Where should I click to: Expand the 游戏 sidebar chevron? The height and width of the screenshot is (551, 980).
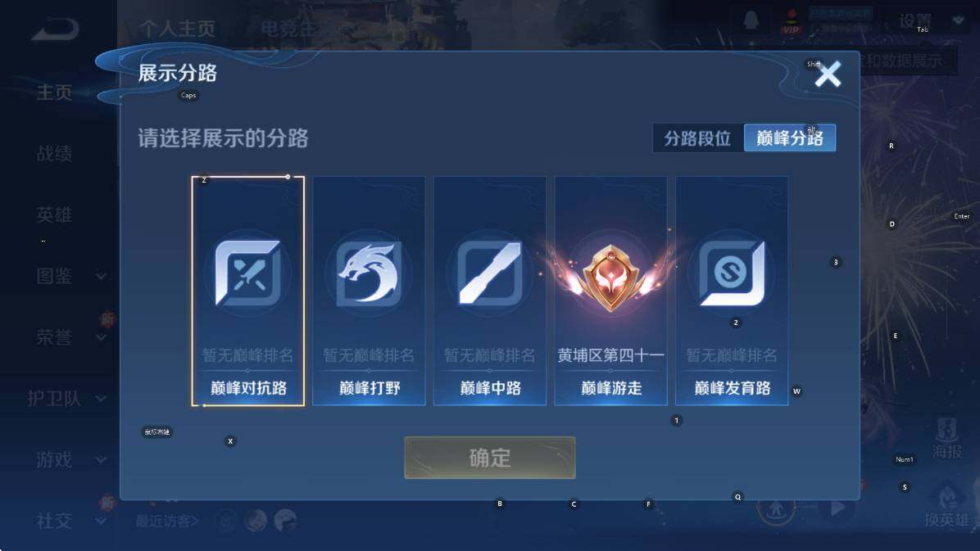tap(102, 460)
